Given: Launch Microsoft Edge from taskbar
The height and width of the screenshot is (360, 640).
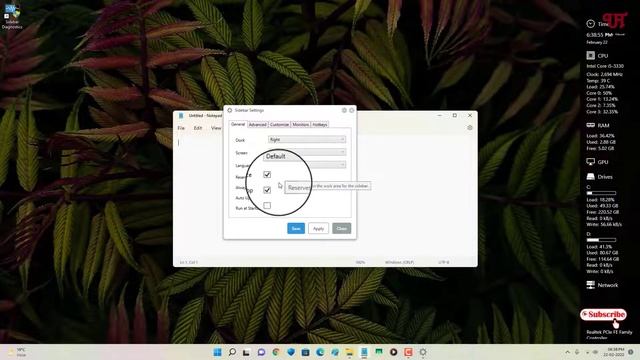Looking at the screenshot, I should pos(320,352).
